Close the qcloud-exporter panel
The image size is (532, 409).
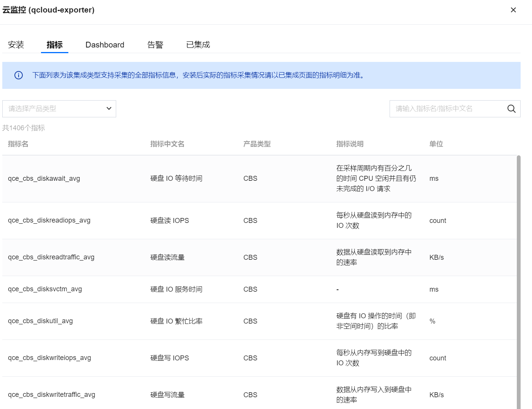click(x=513, y=10)
